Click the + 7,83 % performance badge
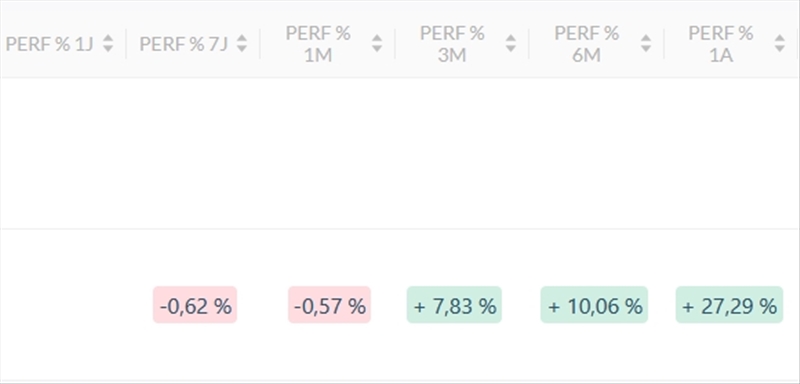This screenshot has width=800, height=384. (x=454, y=305)
